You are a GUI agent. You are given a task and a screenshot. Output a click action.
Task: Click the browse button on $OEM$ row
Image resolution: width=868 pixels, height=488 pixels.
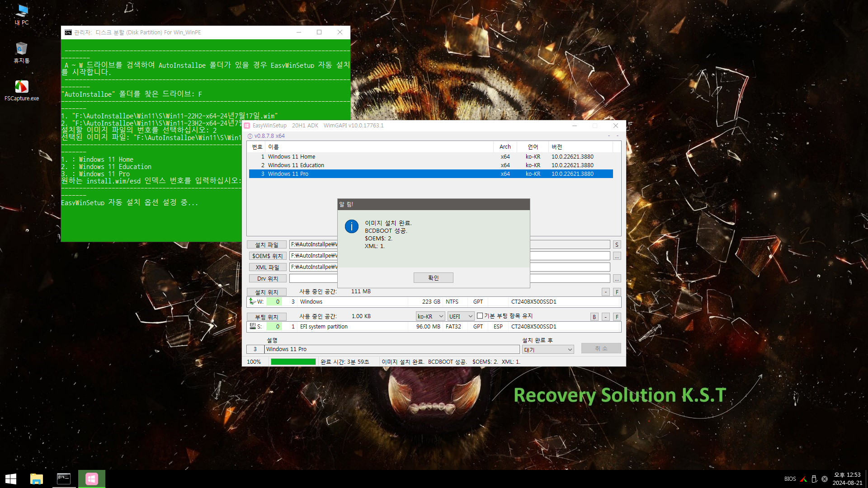617,256
